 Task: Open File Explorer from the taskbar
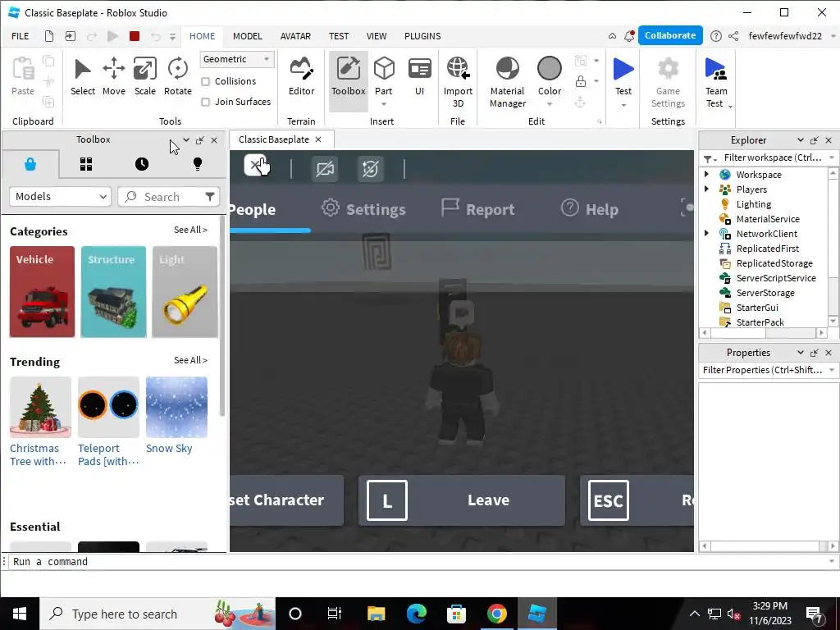(376, 614)
